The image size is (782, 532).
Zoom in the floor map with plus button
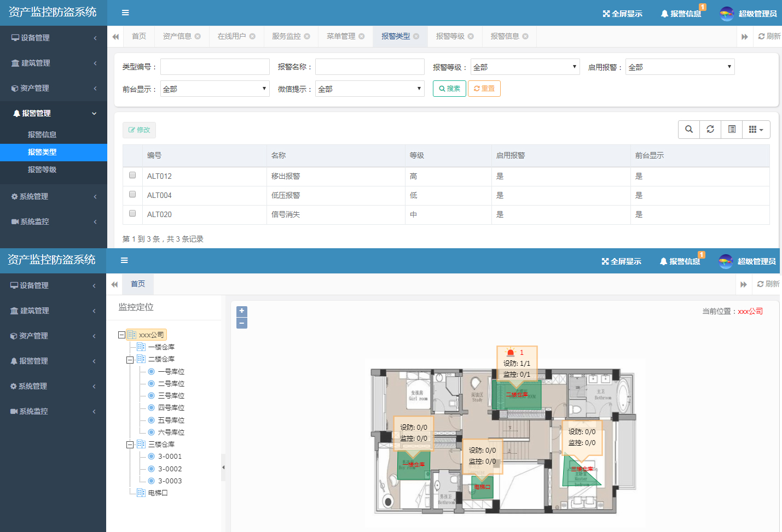[242, 311]
